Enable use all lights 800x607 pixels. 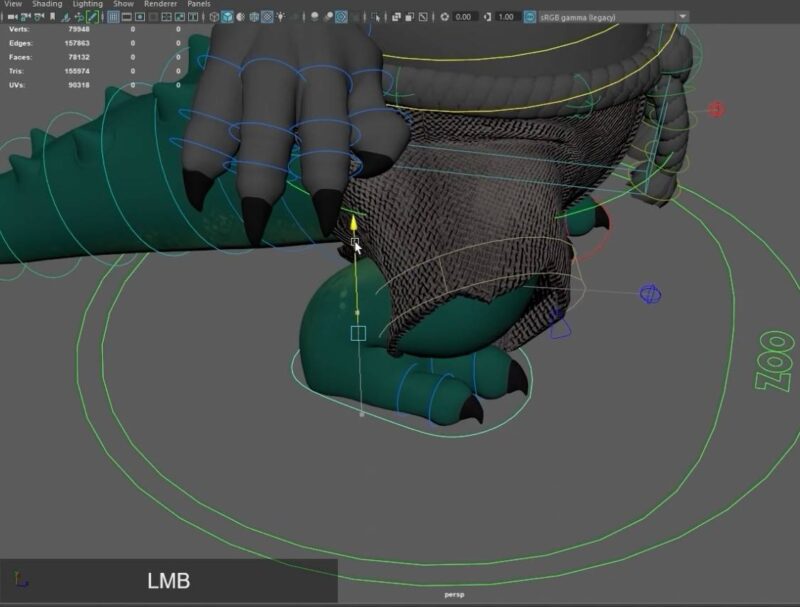point(280,17)
